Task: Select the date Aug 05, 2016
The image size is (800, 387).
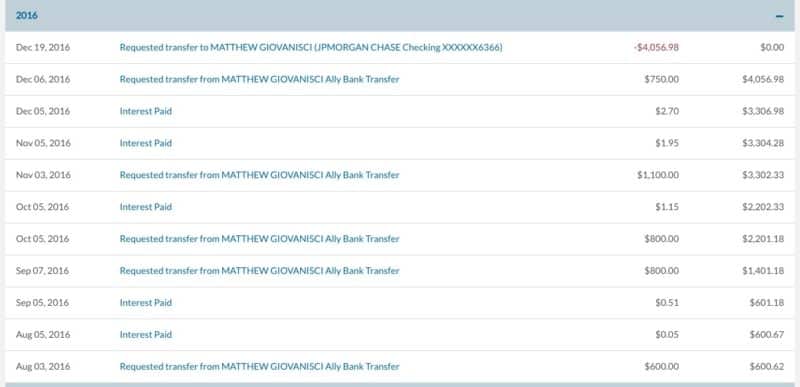Action: (43, 334)
